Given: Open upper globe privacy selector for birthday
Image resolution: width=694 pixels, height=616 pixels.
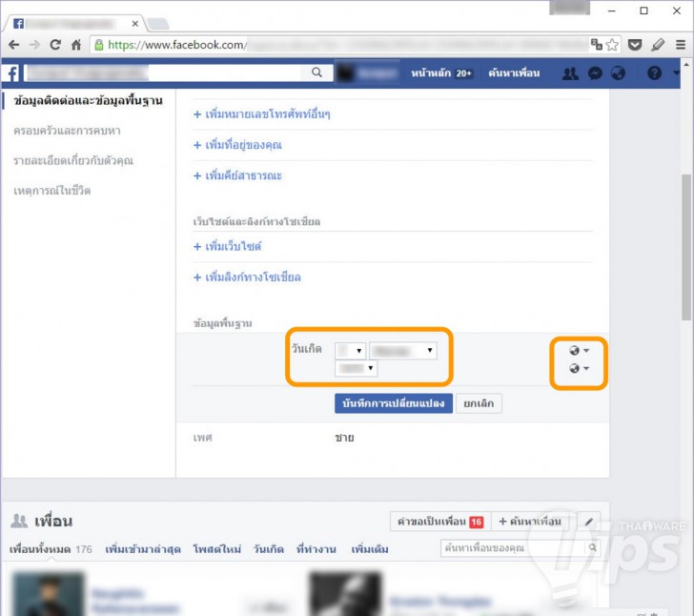Looking at the screenshot, I should click(579, 350).
